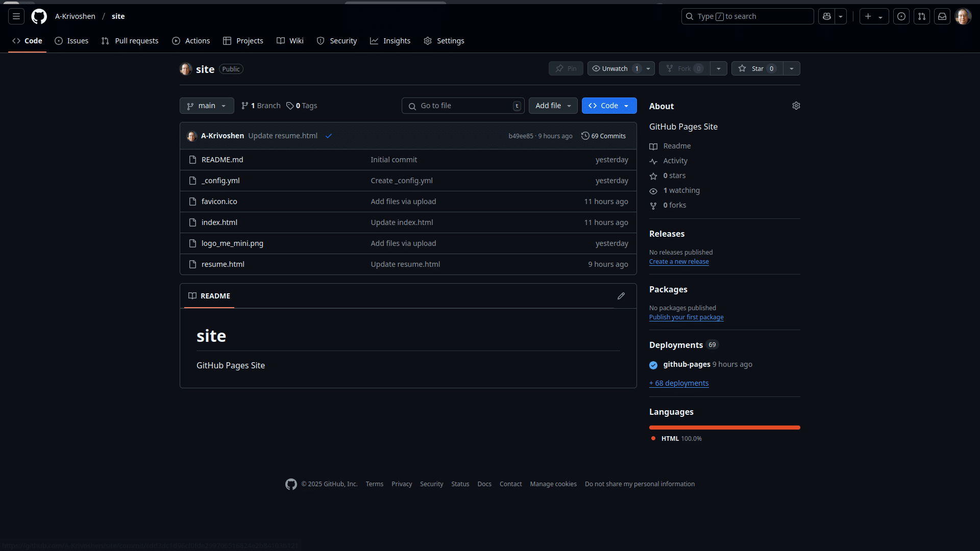Check commit status checkmark next to Update resume.html
980x551 pixels.
[329, 136]
